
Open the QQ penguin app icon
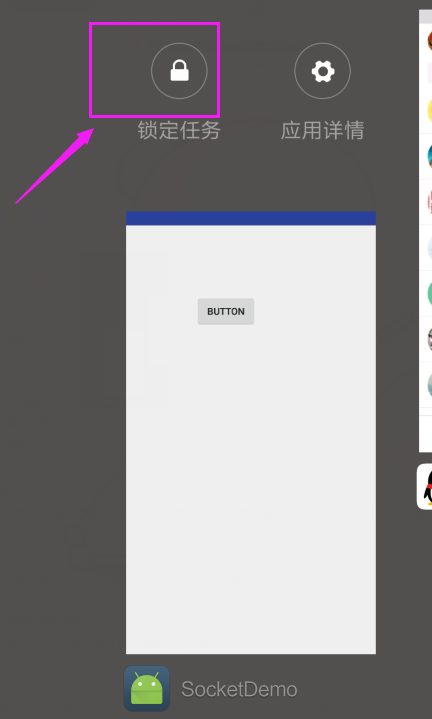(426, 487)
